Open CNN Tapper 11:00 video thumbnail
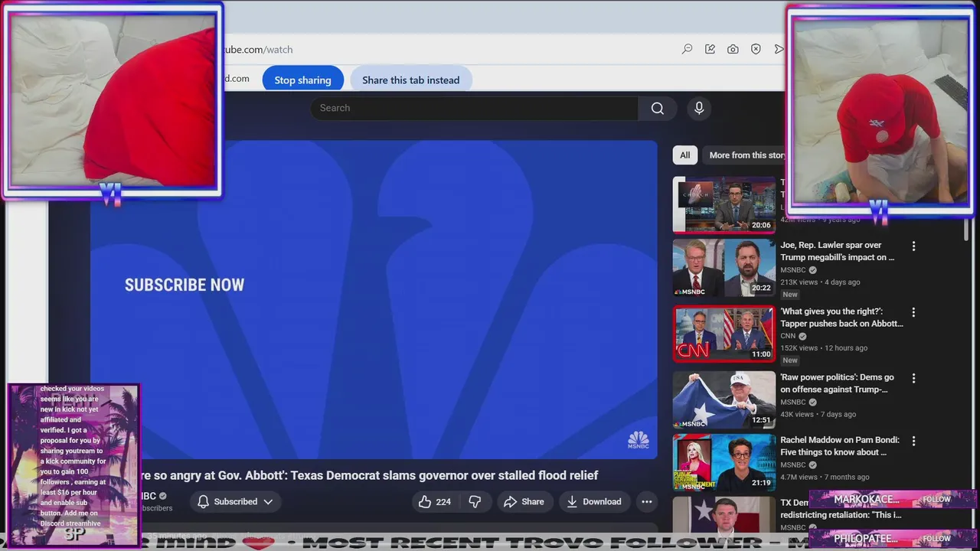This screenshot has height=551, width=980. click(x=724, y=334)
